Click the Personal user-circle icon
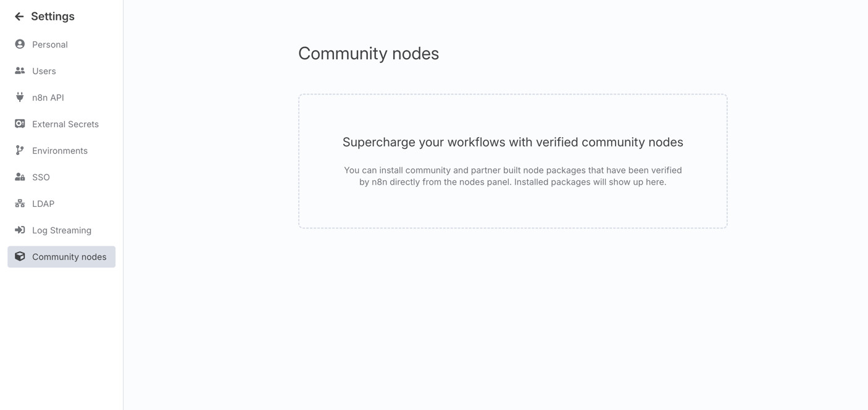This screenshot has width=868, height=410. (20, 44)
